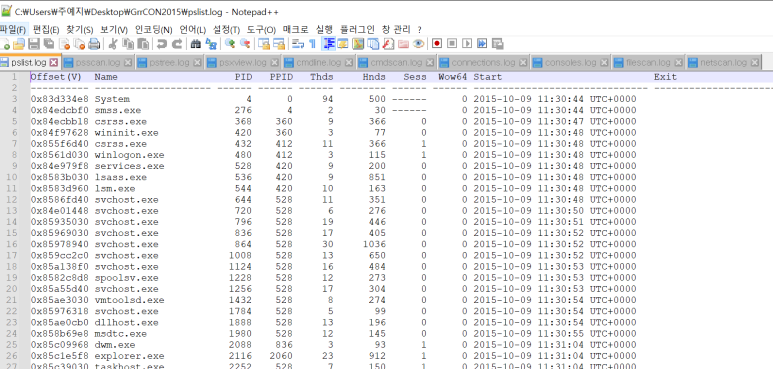The width and height of the screenshot is (773, 369).
Task: Zoom out using the toolbar magnifier
Action: click(245, 44)
